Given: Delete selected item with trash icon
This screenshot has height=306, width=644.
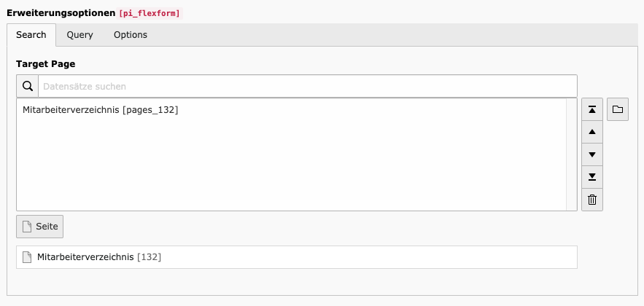Looking at the screenshot, I should click(592, 200).
